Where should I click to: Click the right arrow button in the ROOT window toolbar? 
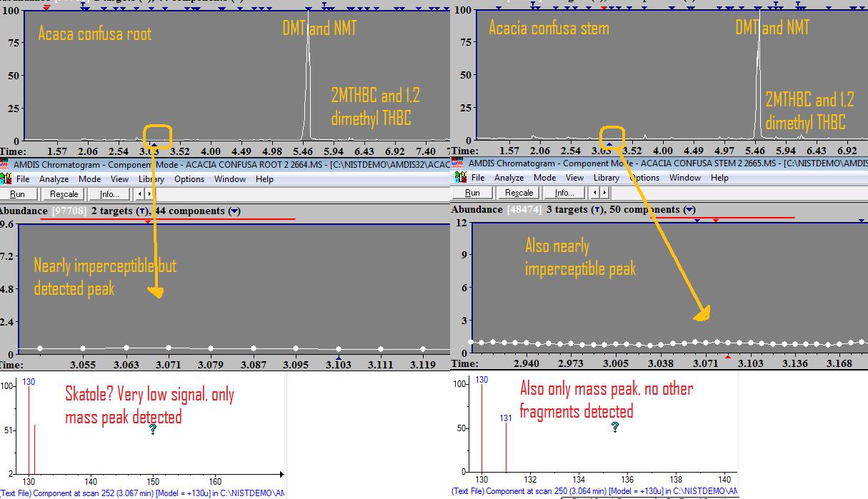click(149, 193)
